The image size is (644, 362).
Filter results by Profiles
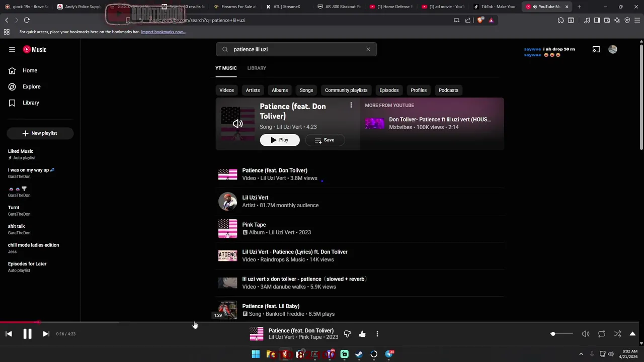419,90
